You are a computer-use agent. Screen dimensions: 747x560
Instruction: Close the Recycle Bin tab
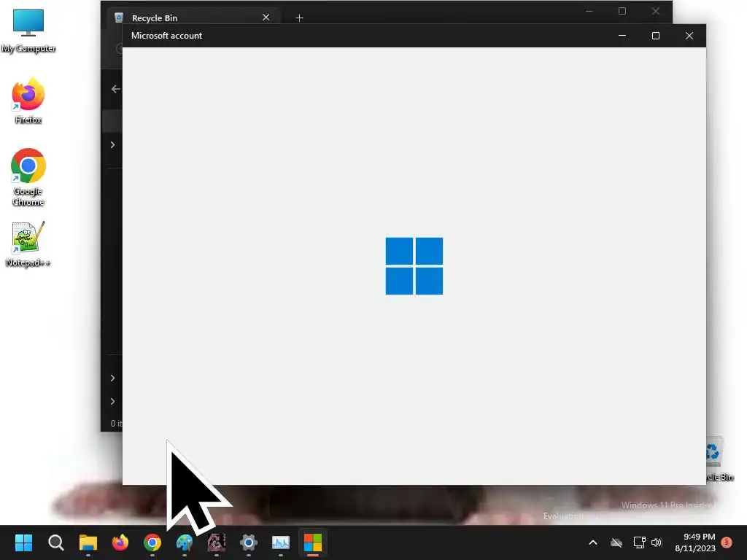[266, 17]
